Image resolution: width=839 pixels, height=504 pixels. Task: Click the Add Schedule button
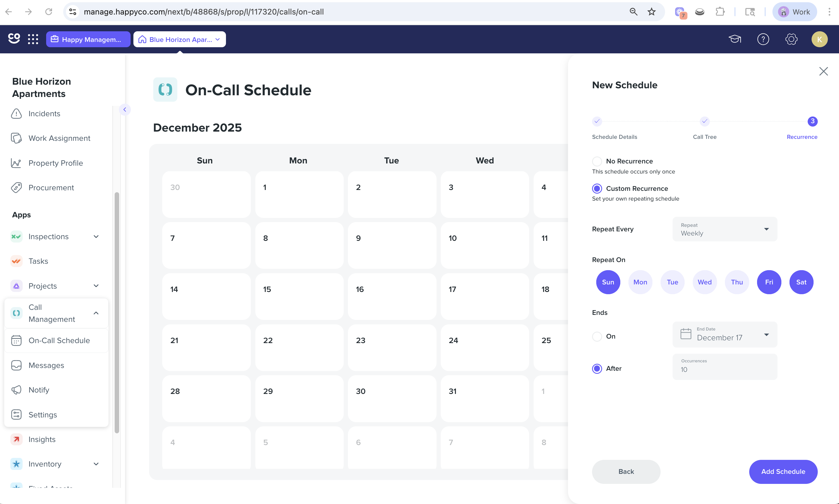pos(783,471)
